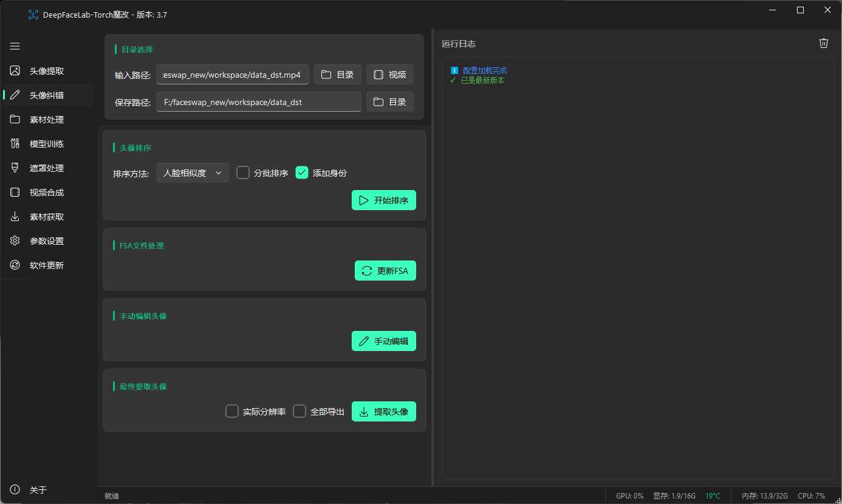The image size is (842, 504).
Task: Go to 参数设置 in the sidebar
Action: pos(47,241)
